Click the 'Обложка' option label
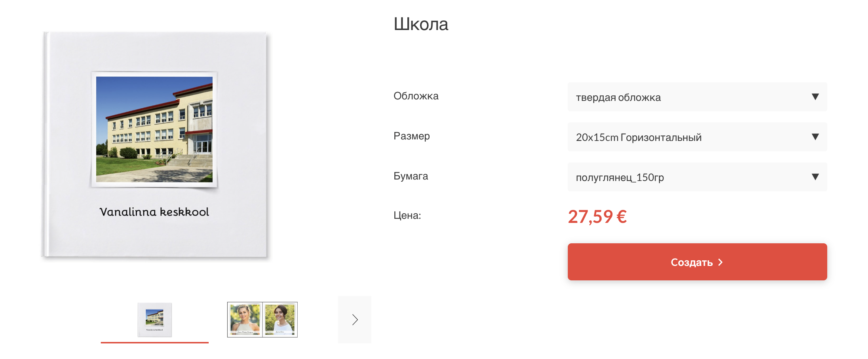Viewport: 868px width, 359px height. [x=416, y=96]
